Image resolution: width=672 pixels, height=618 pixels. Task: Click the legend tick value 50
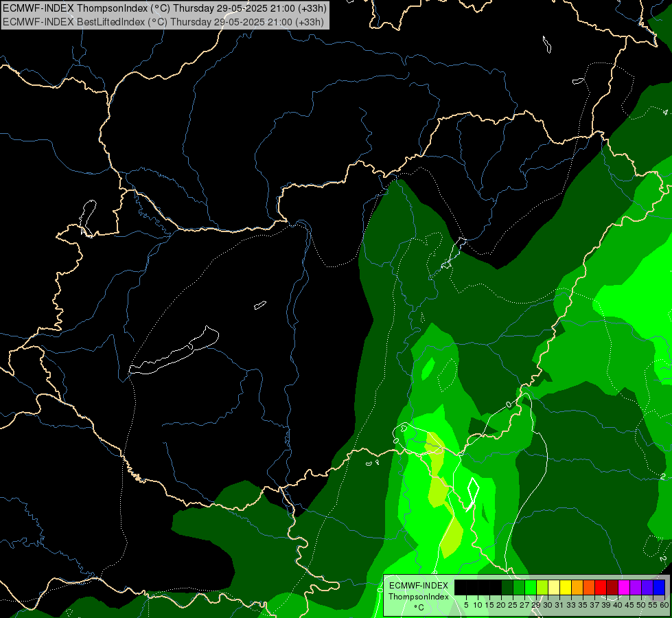click(641, 605)
